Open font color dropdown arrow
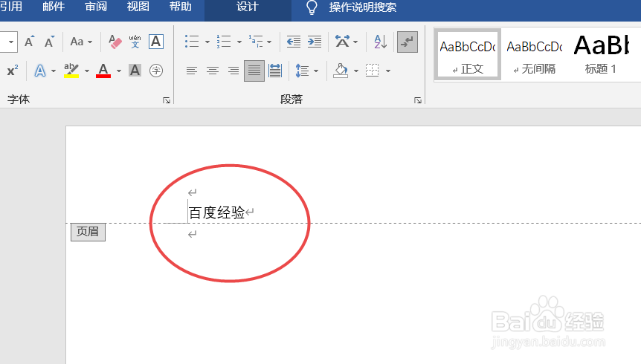This screenshot has height=364, width=641. click(118, 71)
